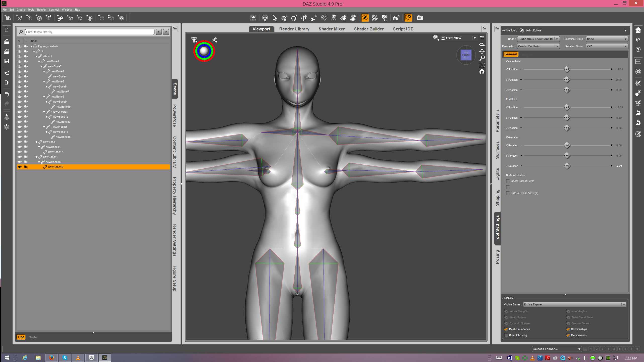Click the Z Rotation slider handle
Screen dimensions: 644x362
click(x=567, y=166)
